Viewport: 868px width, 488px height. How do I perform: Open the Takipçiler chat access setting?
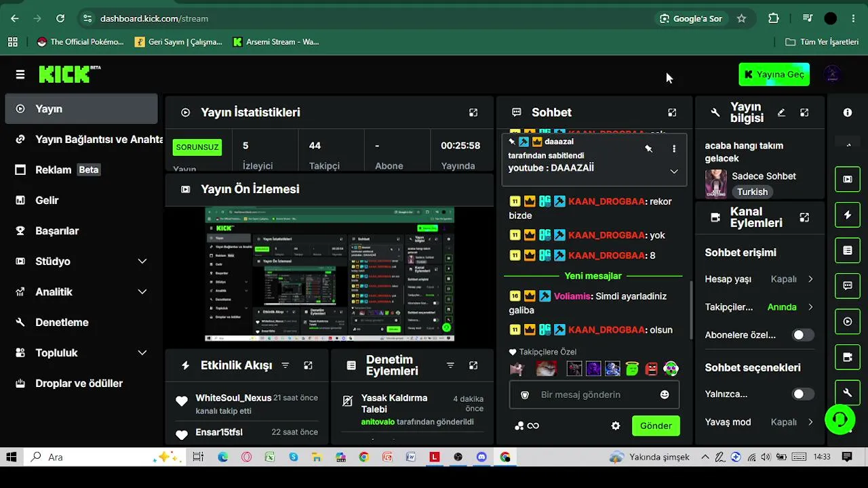[759, 307]
